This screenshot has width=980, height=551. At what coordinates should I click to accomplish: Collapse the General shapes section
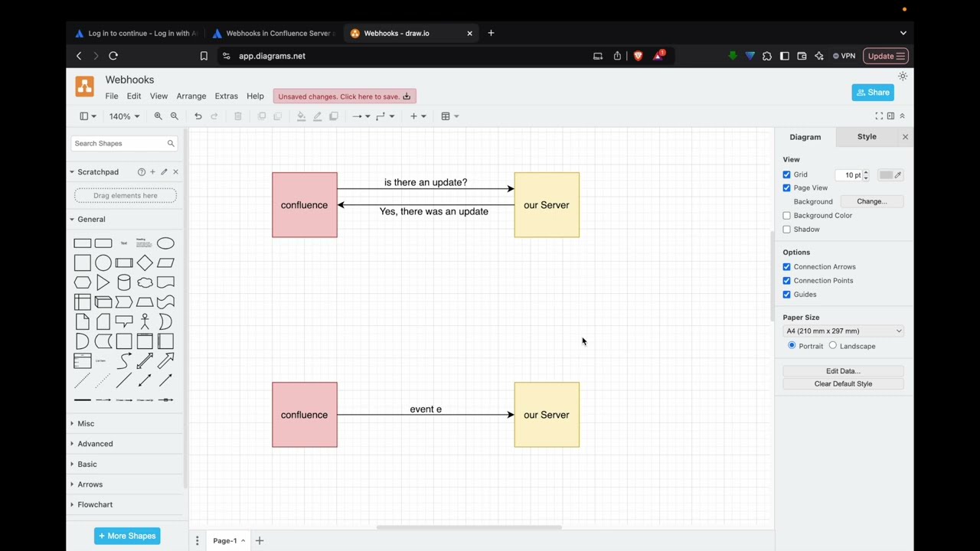point(91,220)
